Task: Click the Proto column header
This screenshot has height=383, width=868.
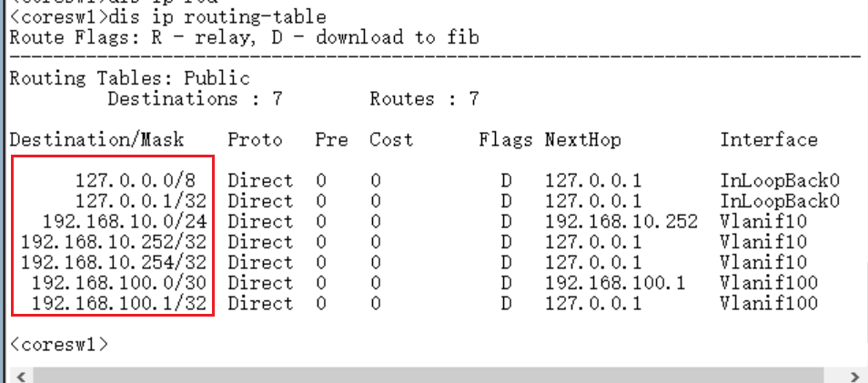Action: tap(255, 140)
